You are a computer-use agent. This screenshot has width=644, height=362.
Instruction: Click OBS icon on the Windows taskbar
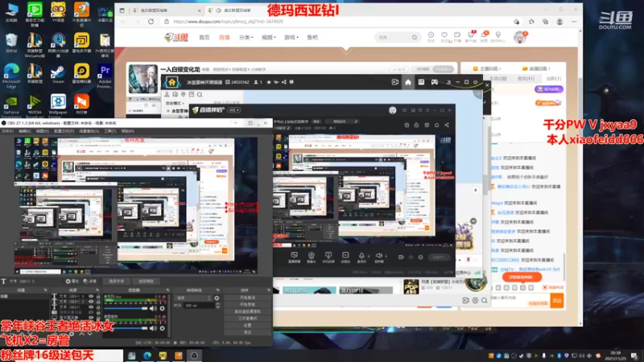click(194, 356)
